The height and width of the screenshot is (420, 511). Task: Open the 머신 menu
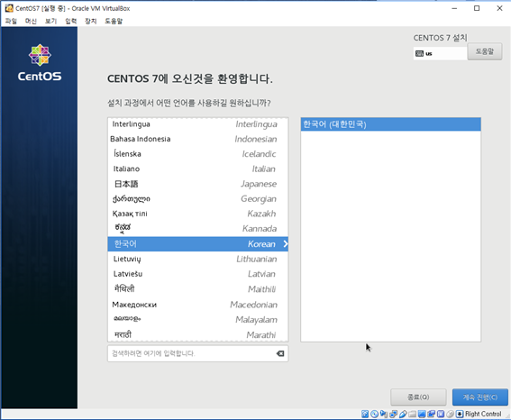click(31, 21)
